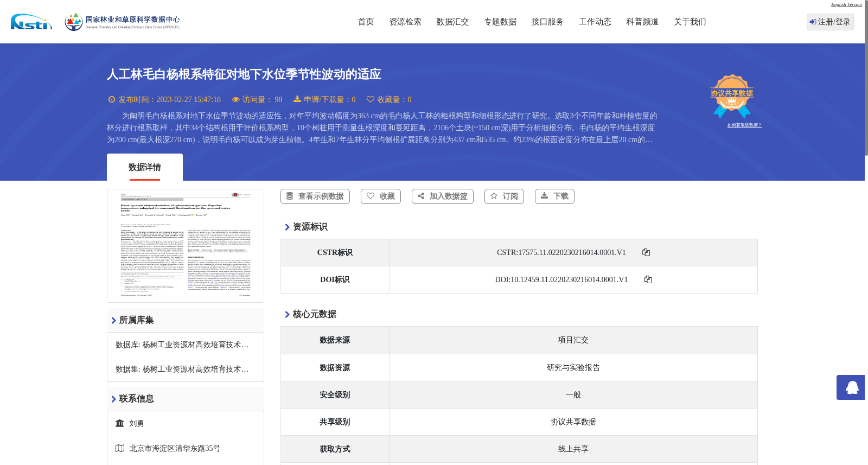868x465 pixels.
Task: Copy the DOI identifier
Action: tap(648, 279)
